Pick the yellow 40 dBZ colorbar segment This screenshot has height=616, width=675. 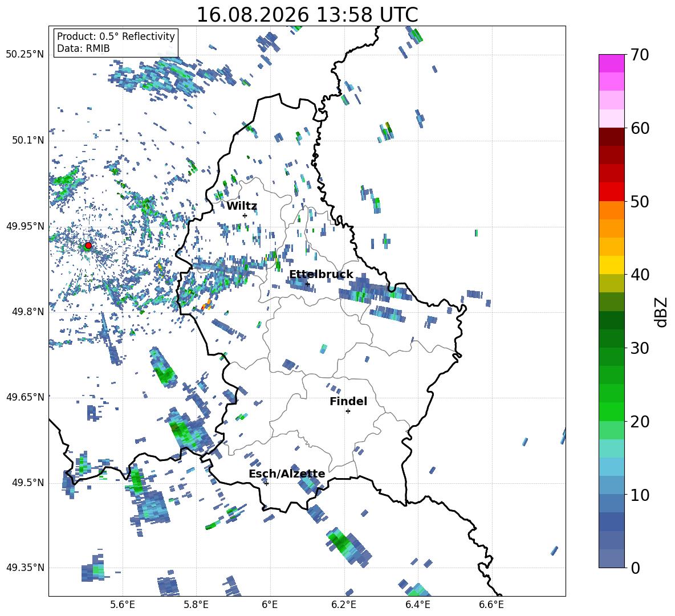pos(611,265)
